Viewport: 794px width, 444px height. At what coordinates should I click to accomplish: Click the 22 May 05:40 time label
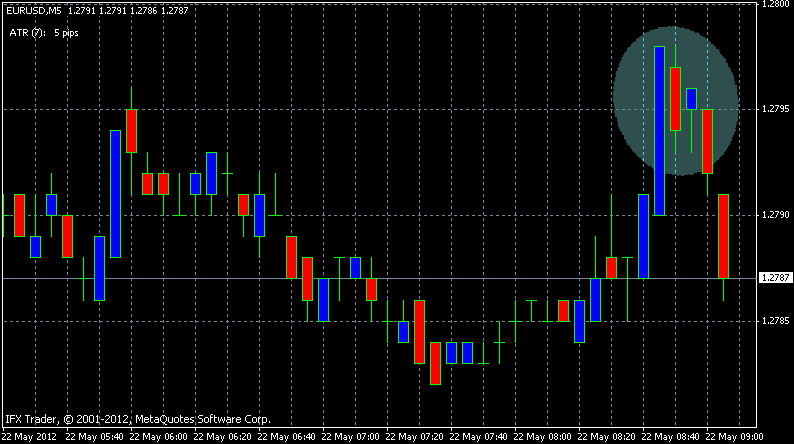click(94, 436)
